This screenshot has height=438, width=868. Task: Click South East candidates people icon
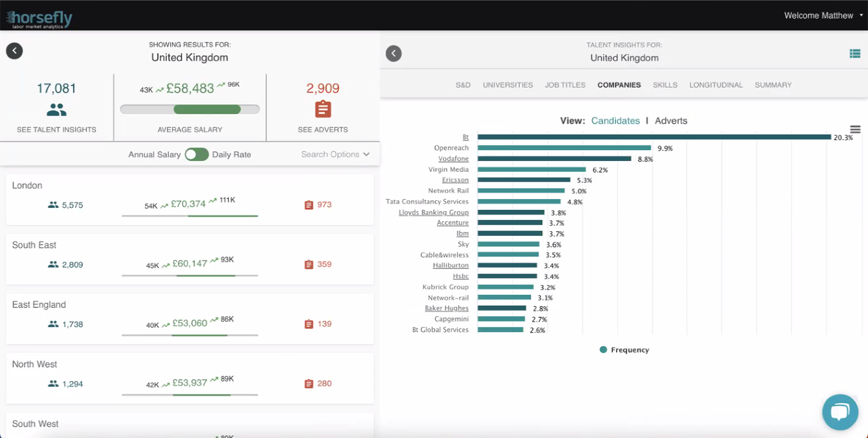coord(53,265)
